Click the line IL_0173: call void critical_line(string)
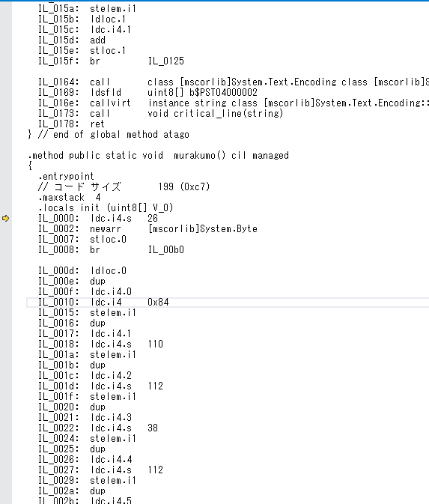This screenshot has height=504, width=429. [161, 114]
